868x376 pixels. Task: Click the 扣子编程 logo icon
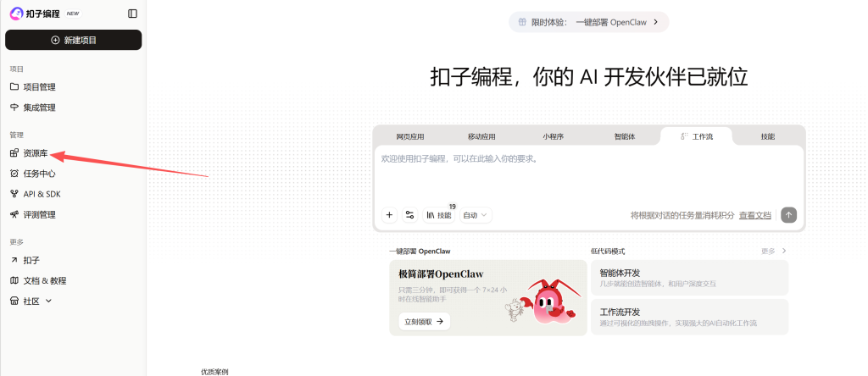(17, 14)
